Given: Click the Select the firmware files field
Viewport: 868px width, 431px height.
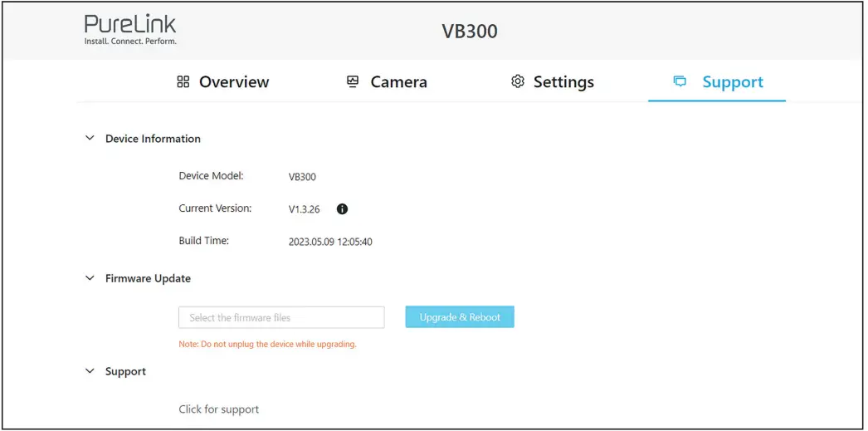Looking at the screenshot, I should click(x=281, y=317).
